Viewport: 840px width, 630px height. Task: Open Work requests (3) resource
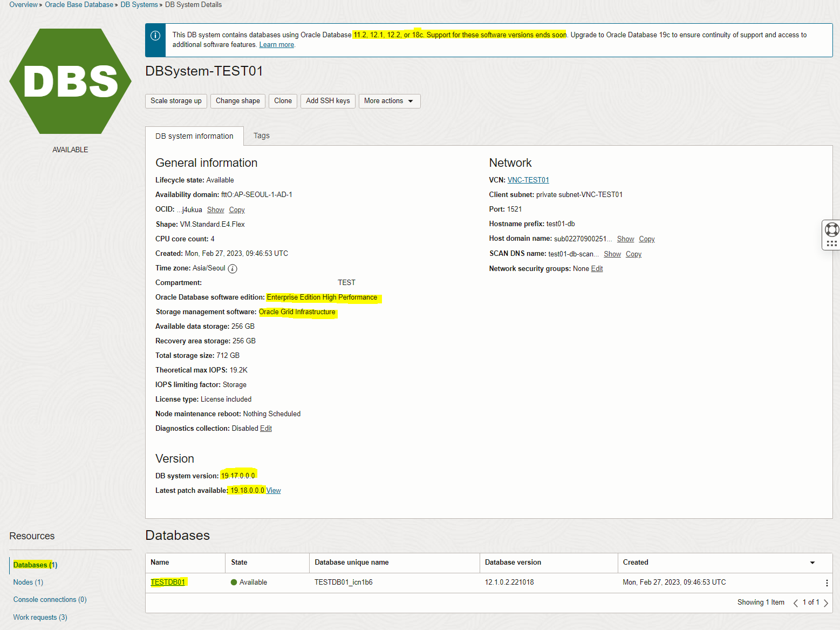click(x=40, y=618)
